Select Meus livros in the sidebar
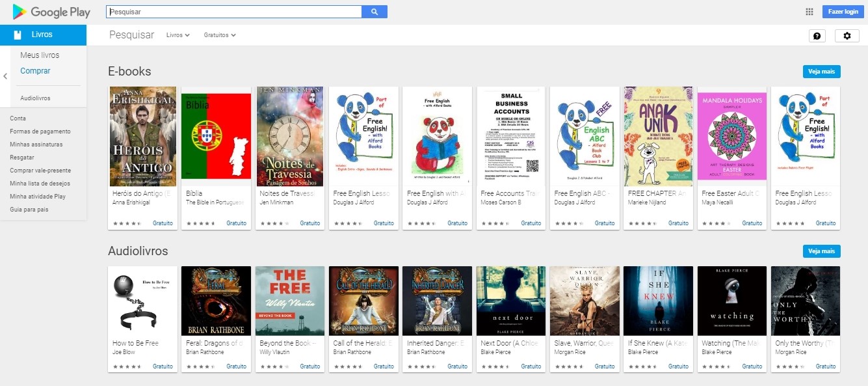Screen dimensions: 868x386 pyautogui.click(x=40, y=55)
